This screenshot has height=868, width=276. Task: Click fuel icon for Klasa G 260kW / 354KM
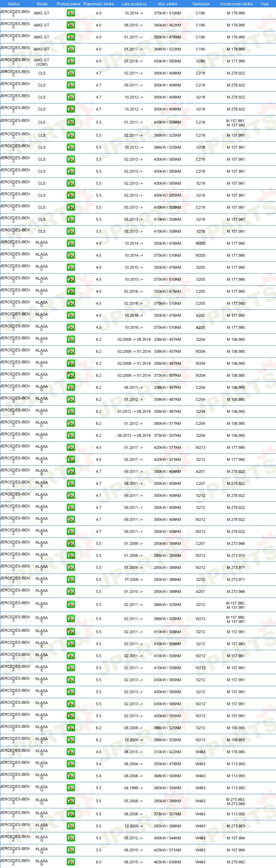(71, 788)
